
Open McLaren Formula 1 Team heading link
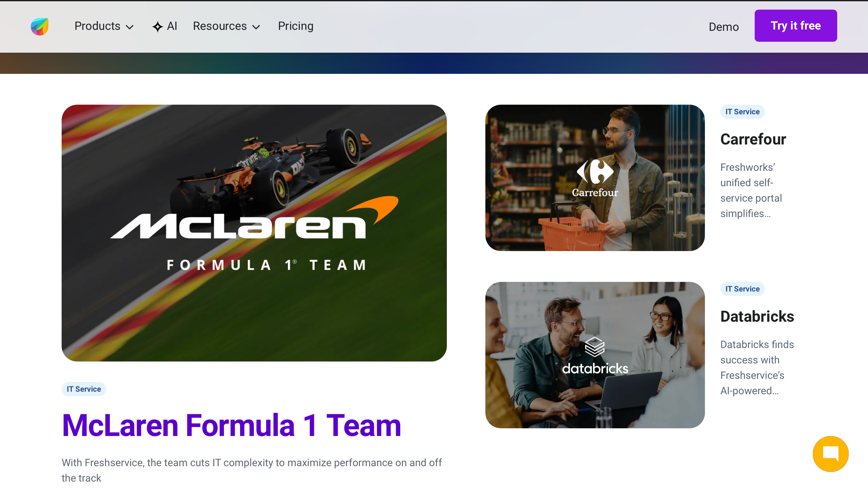tap(231, 425)
